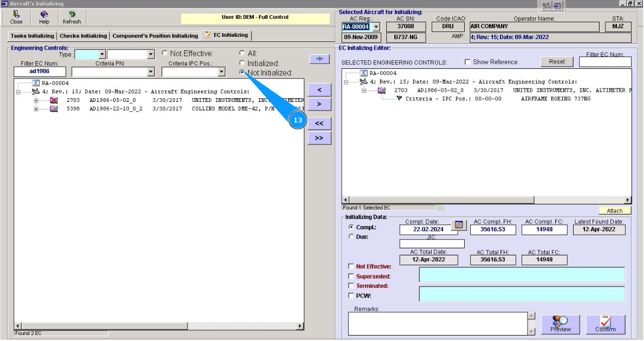Check the Superseded checkbox

(351, 276)
